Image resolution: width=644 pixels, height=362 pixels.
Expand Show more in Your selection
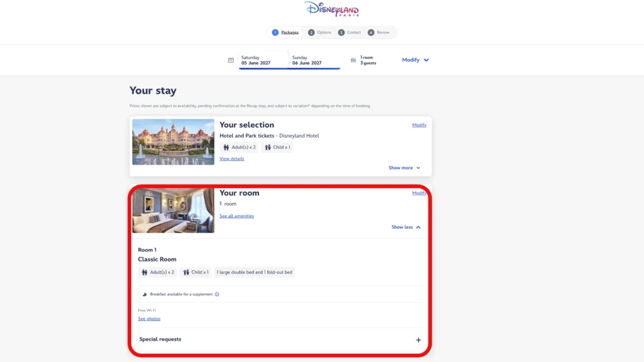(404, 168)
